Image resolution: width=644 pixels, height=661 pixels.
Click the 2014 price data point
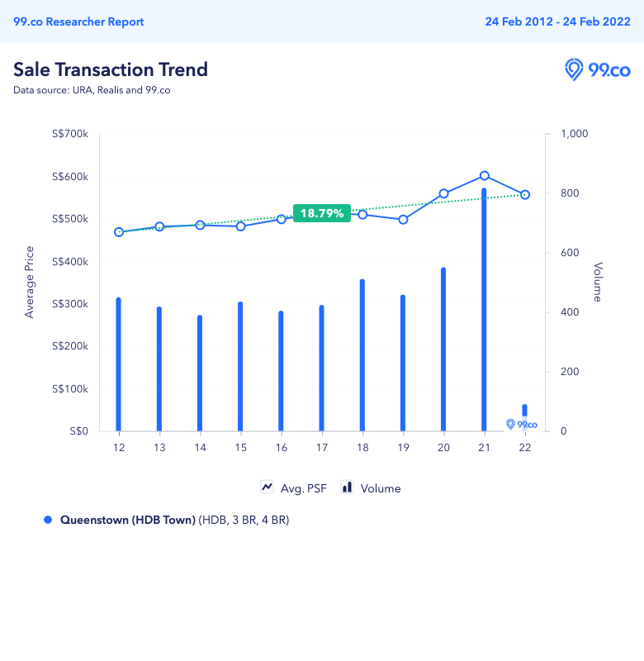pyautogui.click(x=200, y=225)
